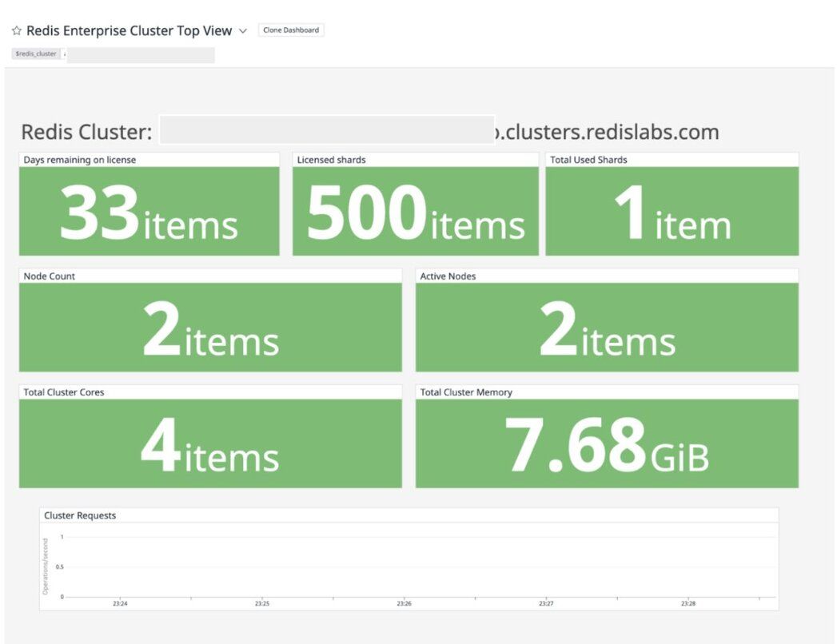Open the dashboard title dropdown
837x644 pixels.
point(244,30)
